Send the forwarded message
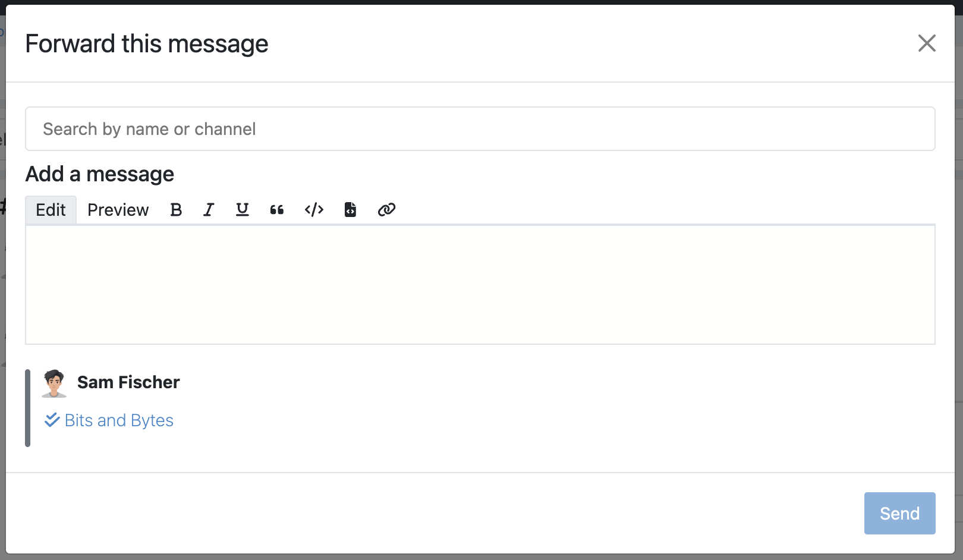The width and height of the screenshot is (963, 560). point(899,513)
